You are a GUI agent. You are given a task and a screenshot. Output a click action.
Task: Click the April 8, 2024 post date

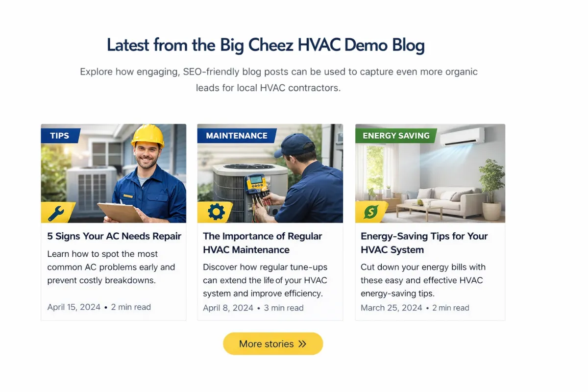228,308
